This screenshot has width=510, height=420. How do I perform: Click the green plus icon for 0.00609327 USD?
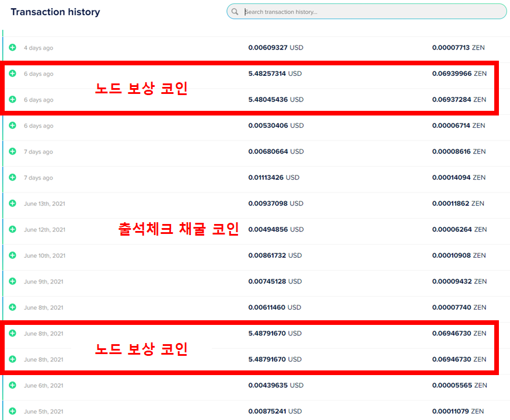coord(12,47)
